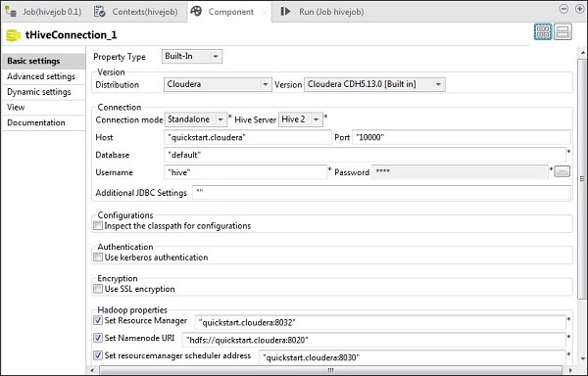This screenshot has height=376, width=588.
Task: Uncheck Set Resource Manager checkbox
Action: [98, 320]
